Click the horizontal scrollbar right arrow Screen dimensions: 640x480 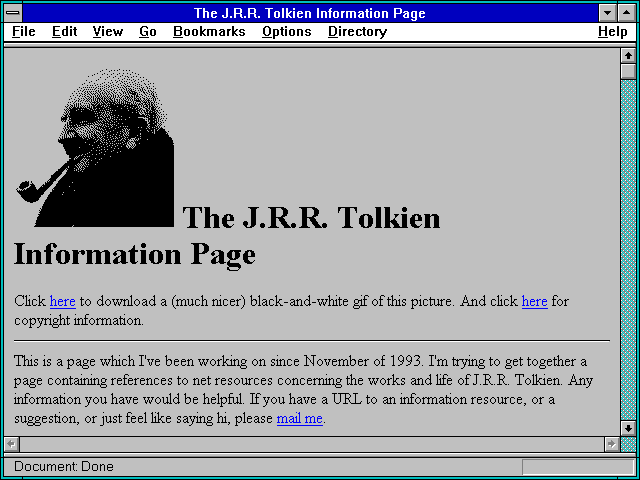(611, 444)
